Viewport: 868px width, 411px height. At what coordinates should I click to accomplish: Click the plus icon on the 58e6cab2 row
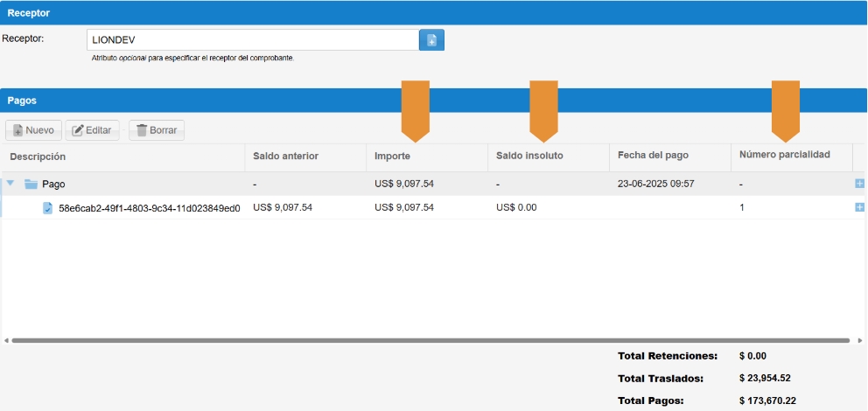tap(859, 207)
